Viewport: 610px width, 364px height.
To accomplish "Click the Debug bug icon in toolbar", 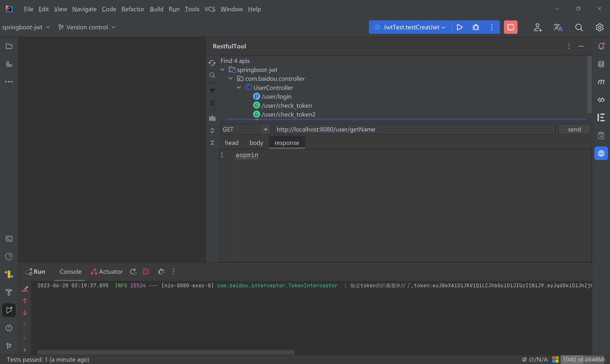I will [476, 27].
